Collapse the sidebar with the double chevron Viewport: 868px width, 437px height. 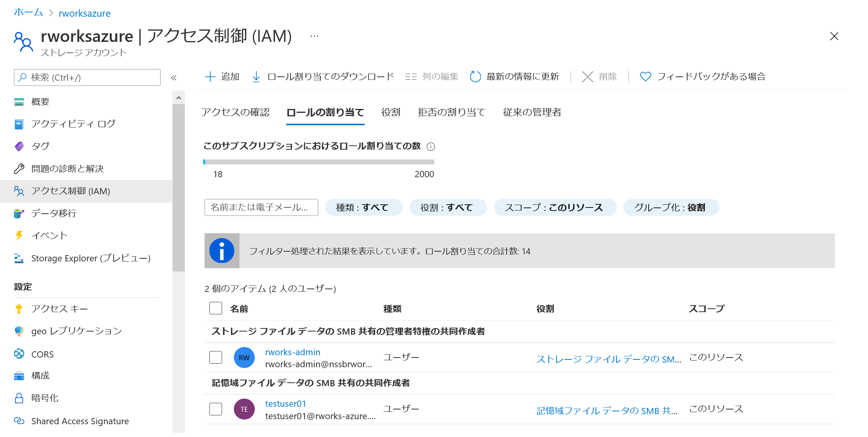[174, 78]
